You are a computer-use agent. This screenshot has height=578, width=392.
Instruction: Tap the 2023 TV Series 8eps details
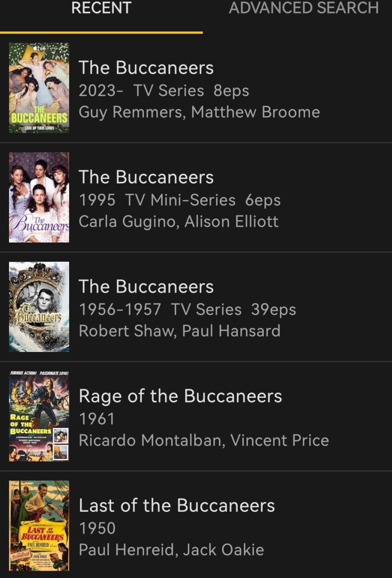pos(164,91)
